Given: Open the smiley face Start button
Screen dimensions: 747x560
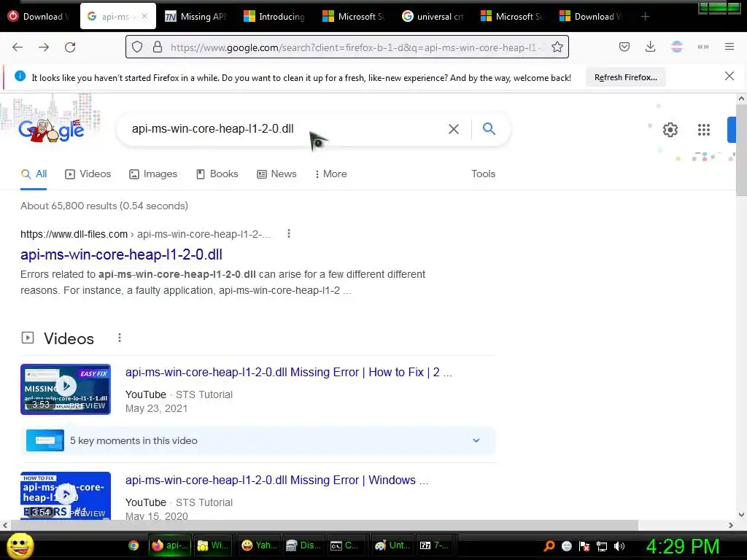Looking at the screenshot, I should tap(20, 546).
